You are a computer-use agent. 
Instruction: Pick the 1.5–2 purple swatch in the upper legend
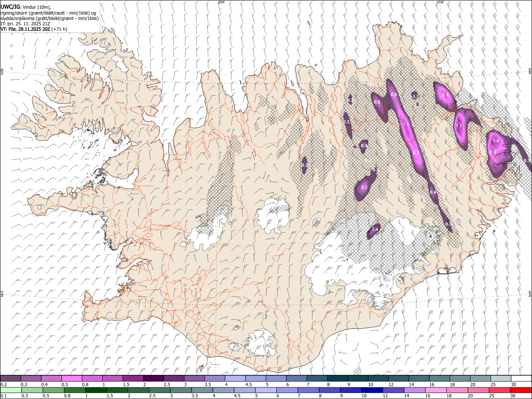point(133,378)
